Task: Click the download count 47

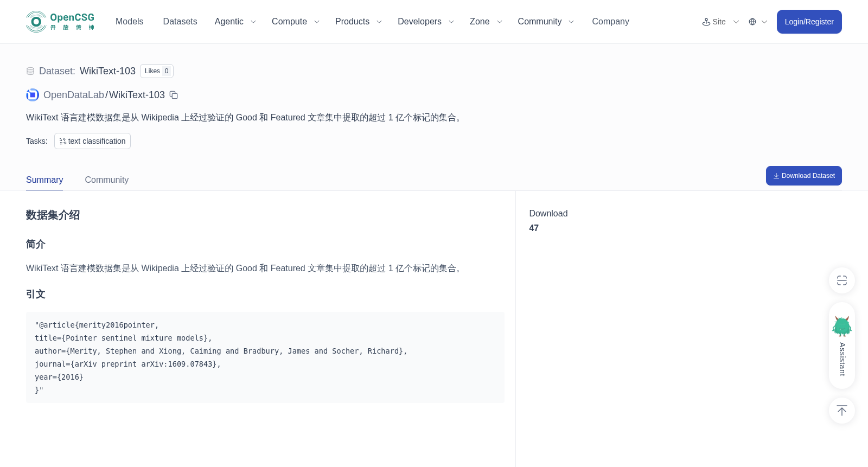Action: coord(534,228)
